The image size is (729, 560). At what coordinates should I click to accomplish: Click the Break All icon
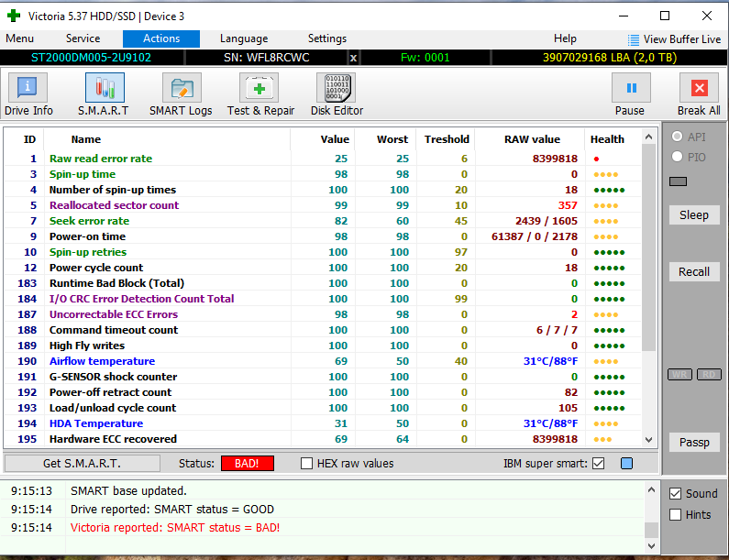tap(699, 94)
